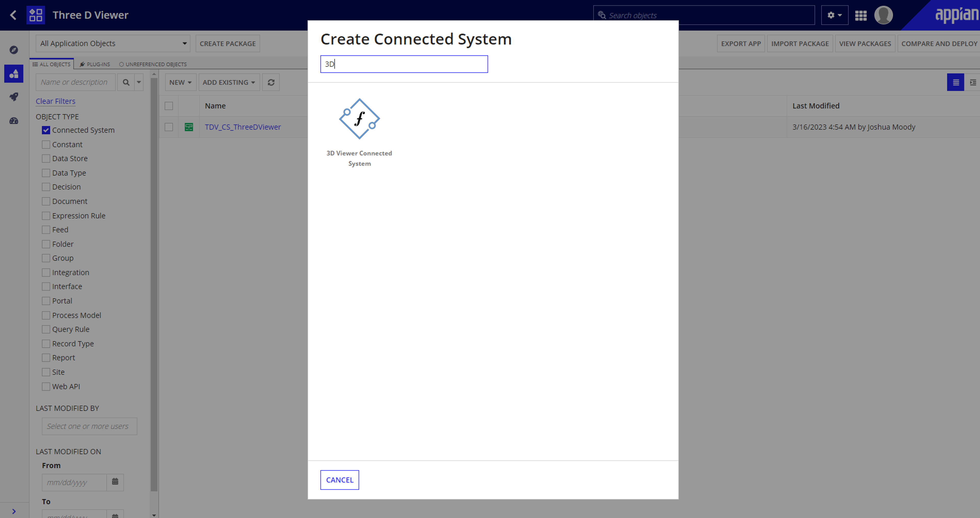Click the search magnifier button in filters

(x=126, y=82)
